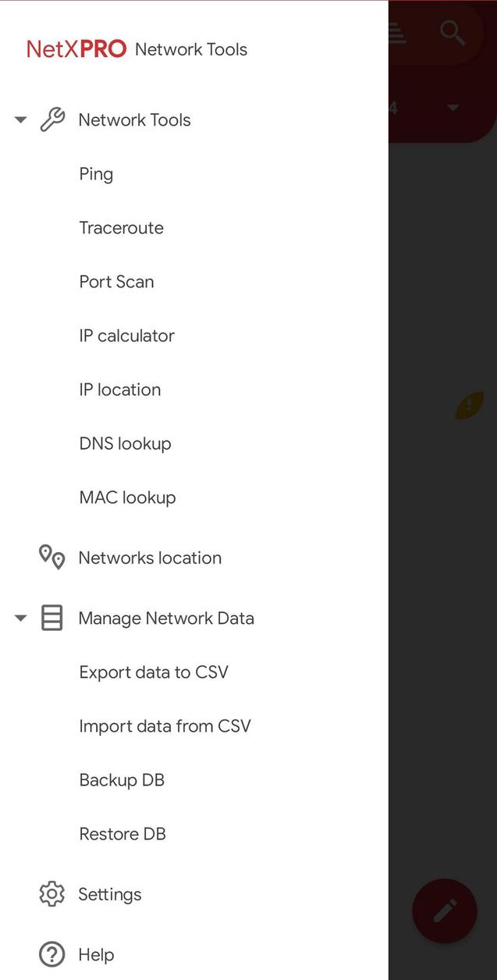Open the Ping tool
Image resolution: width=497 pixels, height=980 pixels.
click(96, 173)
